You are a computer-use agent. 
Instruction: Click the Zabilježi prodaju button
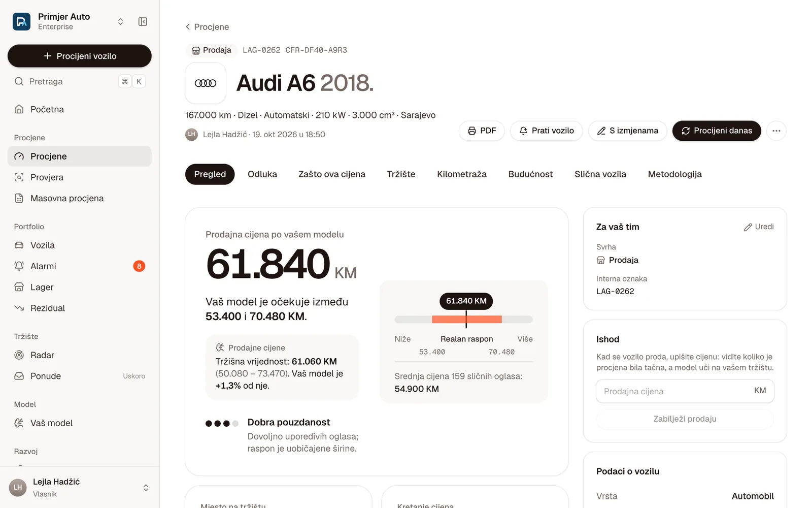(685, 419)
